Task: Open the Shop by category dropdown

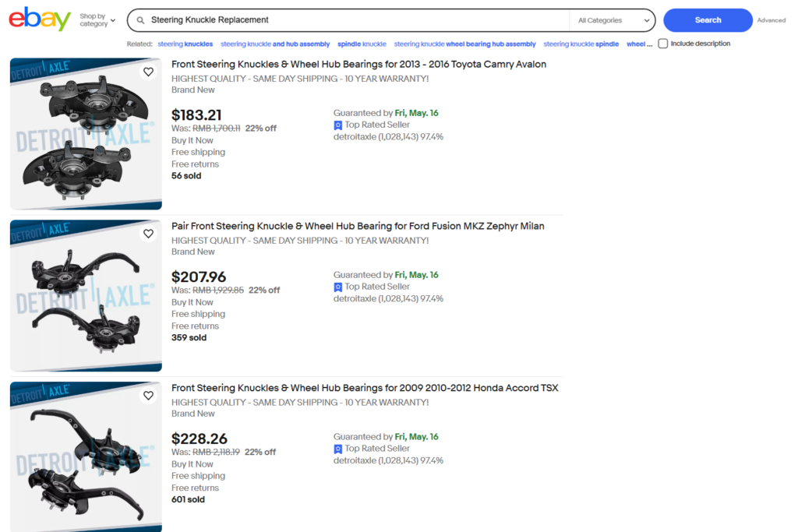Action: [97, 19]
